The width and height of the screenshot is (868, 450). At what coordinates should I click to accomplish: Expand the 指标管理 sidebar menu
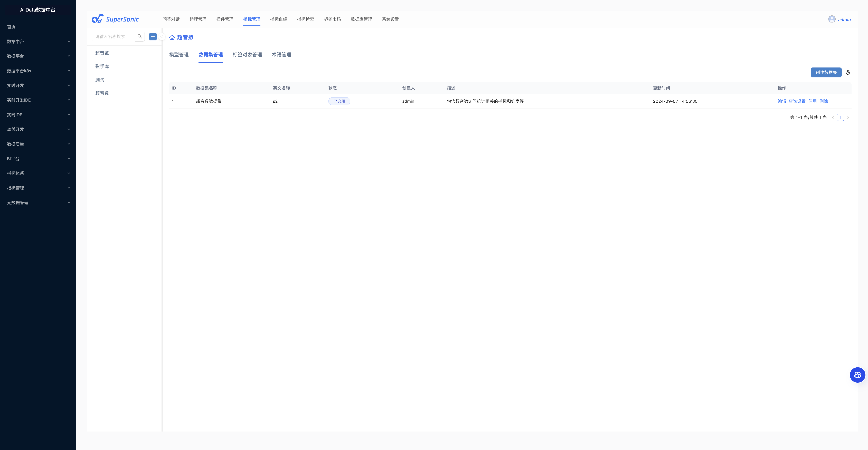pos(38,188)
